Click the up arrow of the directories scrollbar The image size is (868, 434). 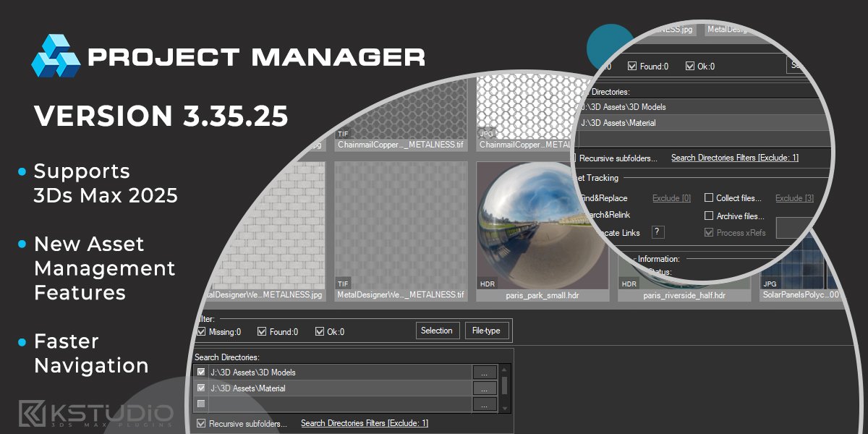pyautogui.click(x=505, y=369)
